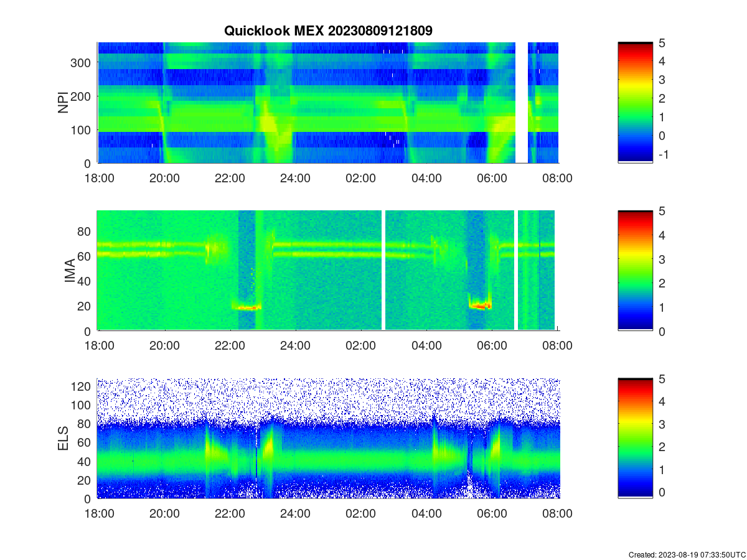Click the ELS spectrogram panel
Screen dimensions: 747x560
click(x=328, y=439)
